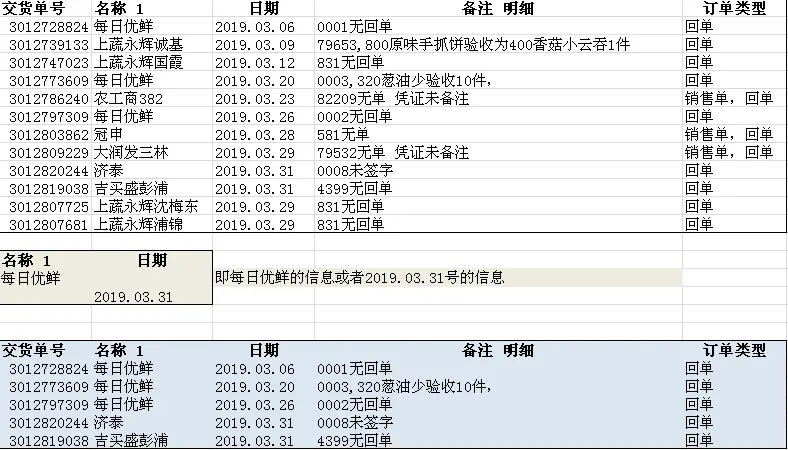The width and height of the screenshot is (788, 450).
Task: Click the name cell 冠申
Action: [x=108, y=135]
